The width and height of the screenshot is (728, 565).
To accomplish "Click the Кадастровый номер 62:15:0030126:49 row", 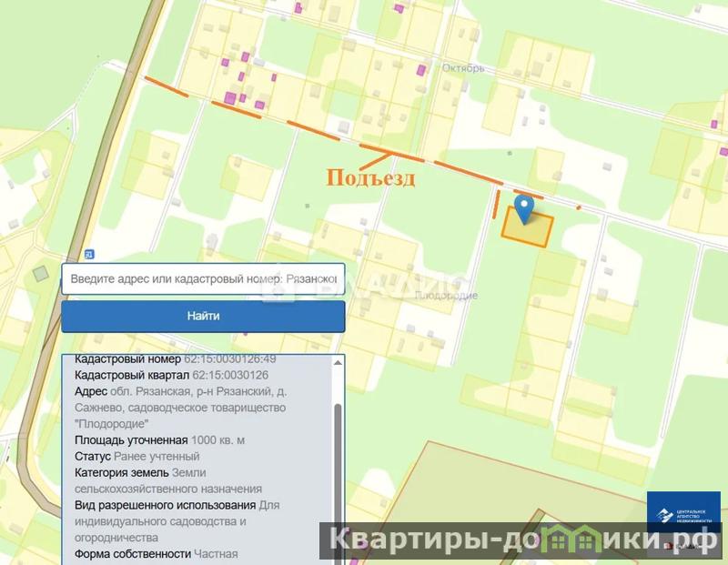I will pos(175,359).
